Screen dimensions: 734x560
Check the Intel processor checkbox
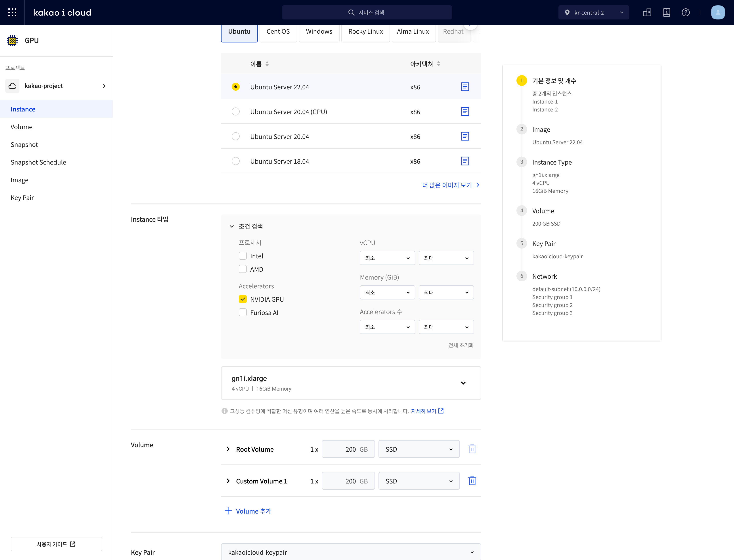pos(243,256)
